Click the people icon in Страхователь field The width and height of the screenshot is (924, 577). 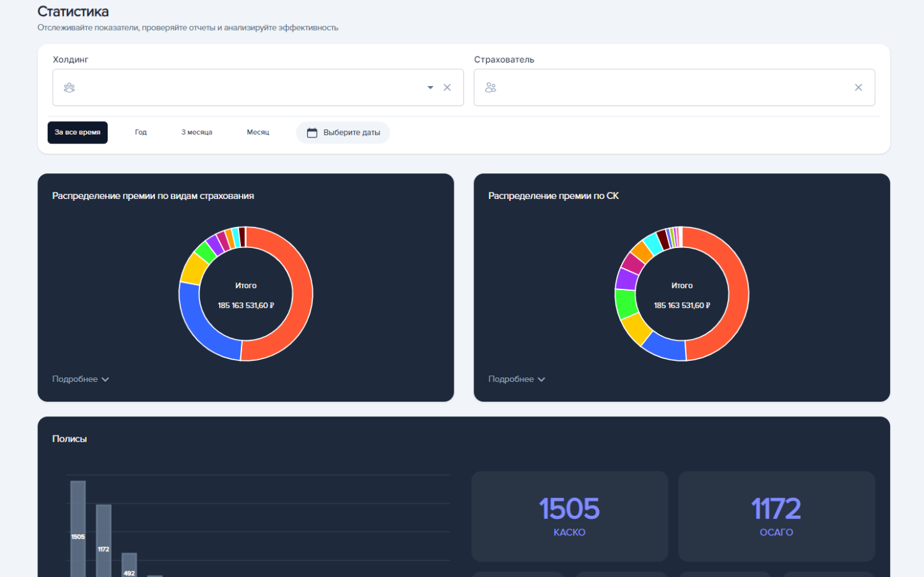(x=490, y=87)
